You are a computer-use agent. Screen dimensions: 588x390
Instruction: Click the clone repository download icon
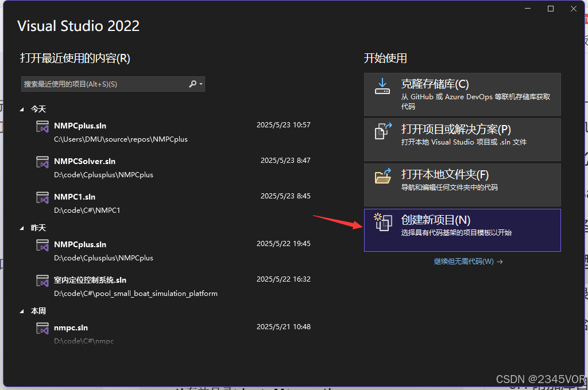tap(382, 87)
